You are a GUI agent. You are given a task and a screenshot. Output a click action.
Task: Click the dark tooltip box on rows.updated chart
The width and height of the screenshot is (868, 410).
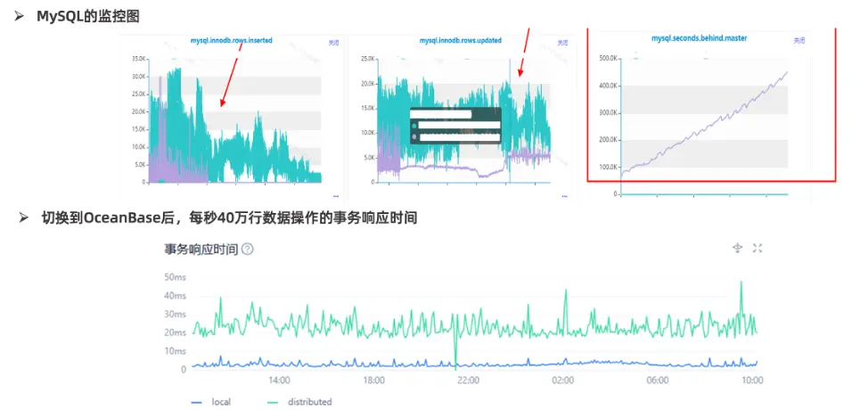pos(455,126)
